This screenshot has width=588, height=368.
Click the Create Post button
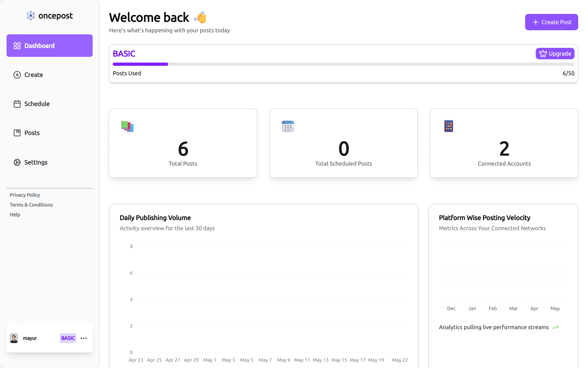tap(551, 22)
